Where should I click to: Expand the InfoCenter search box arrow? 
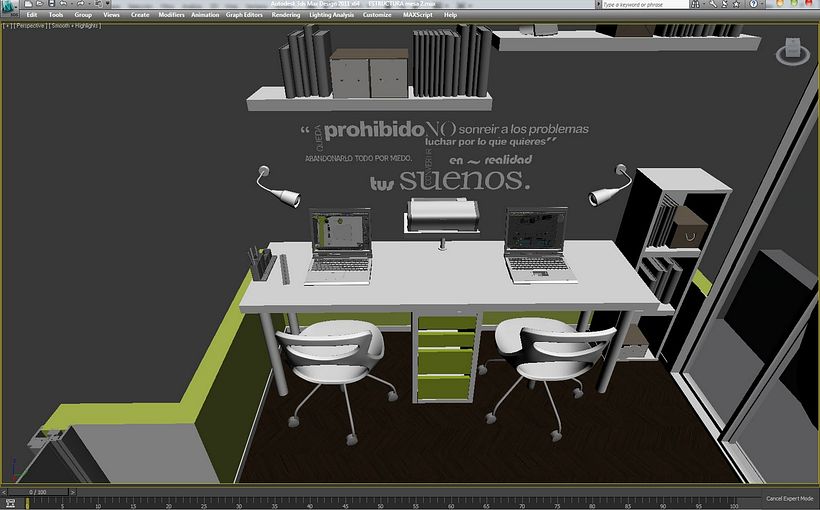(x=599, y=4)
